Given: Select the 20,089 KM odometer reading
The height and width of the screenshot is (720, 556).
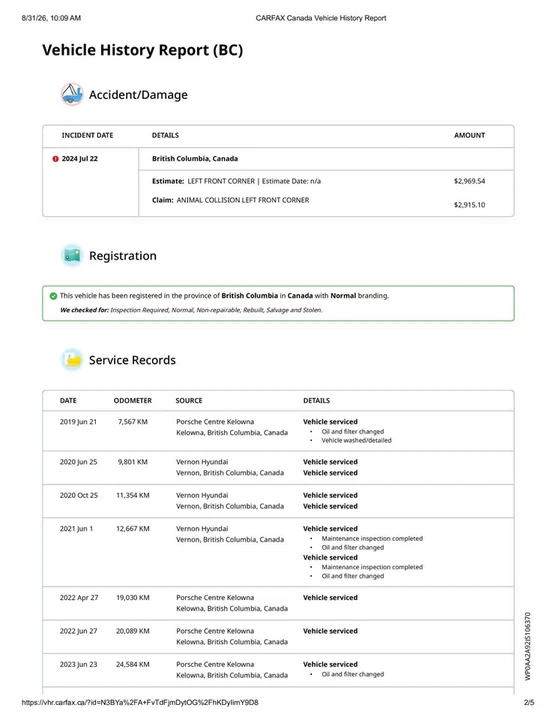Looking at the screenshot, I should [133, 631].
